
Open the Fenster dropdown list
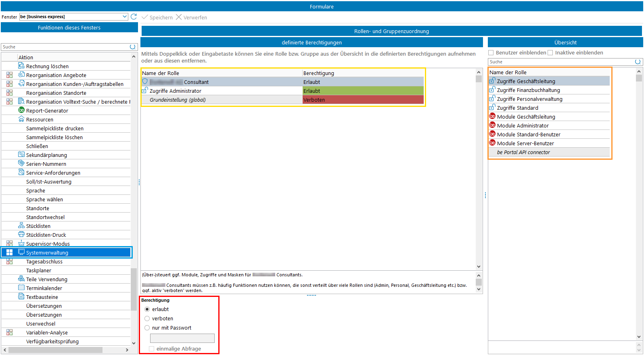(125, 17)
